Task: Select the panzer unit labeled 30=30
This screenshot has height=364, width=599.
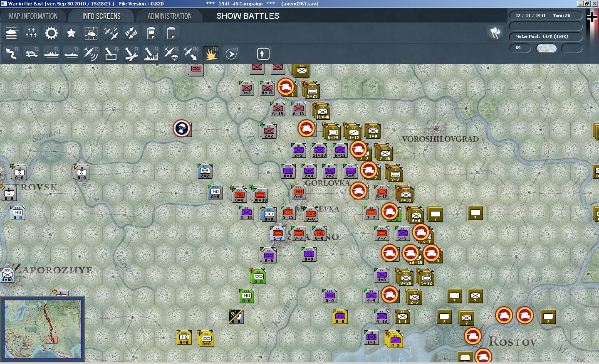Action: pos(259,194)
